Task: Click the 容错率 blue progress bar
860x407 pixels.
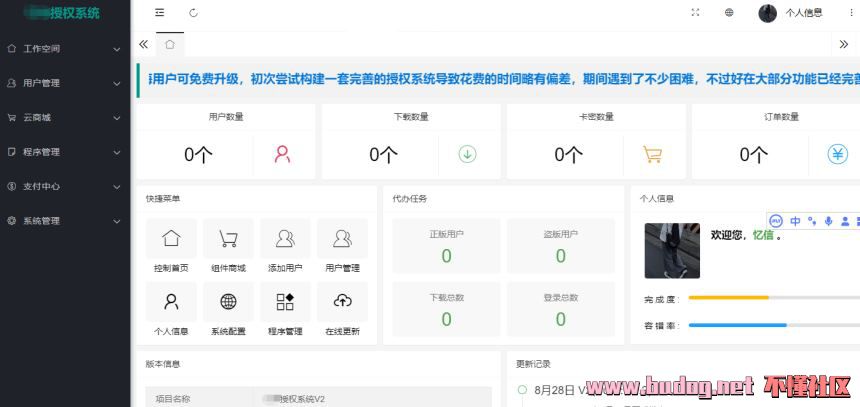Action: point(738,325)
